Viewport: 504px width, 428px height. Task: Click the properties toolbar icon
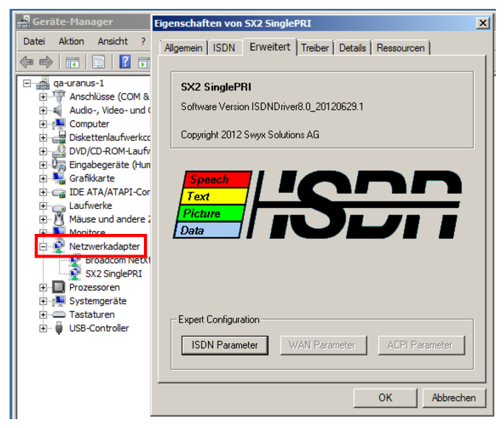coord(99,62)
